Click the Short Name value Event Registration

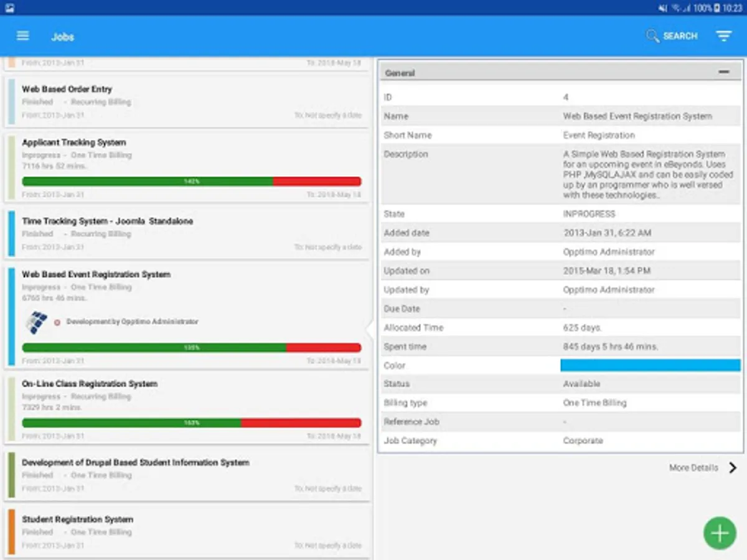click(599, 135)
